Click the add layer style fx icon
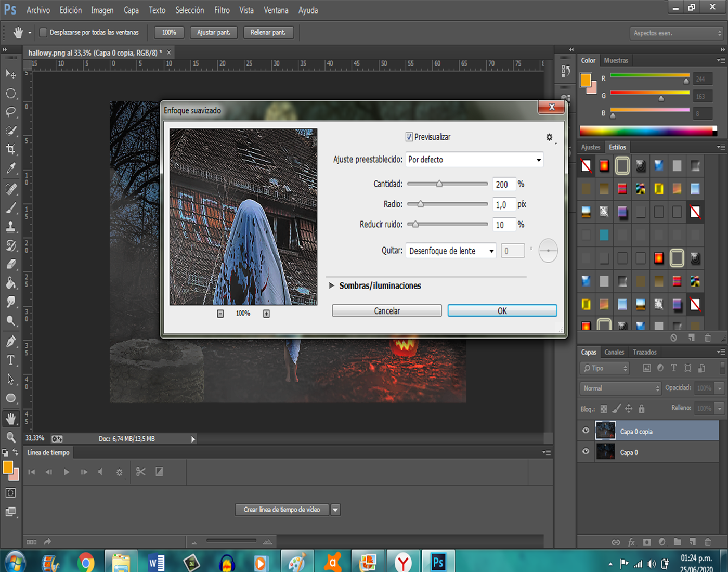Image resolution: width=728 pixels, height=572 pixels. coord(631,542)
